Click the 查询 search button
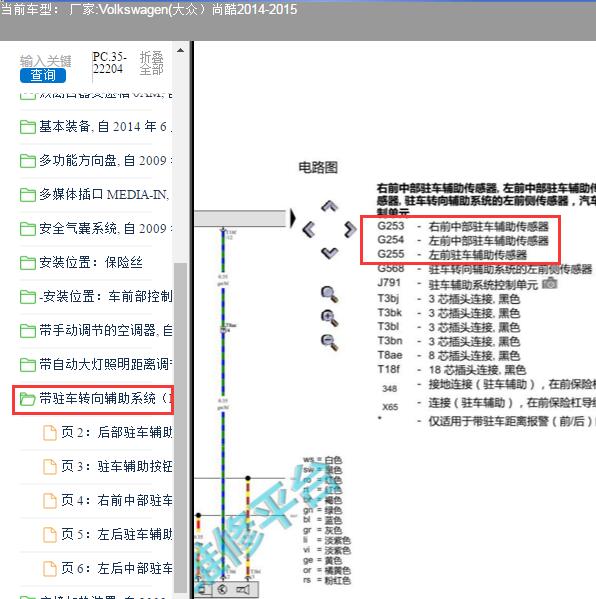This screenshot has height=599, width=596. click(x=43, y=75)
